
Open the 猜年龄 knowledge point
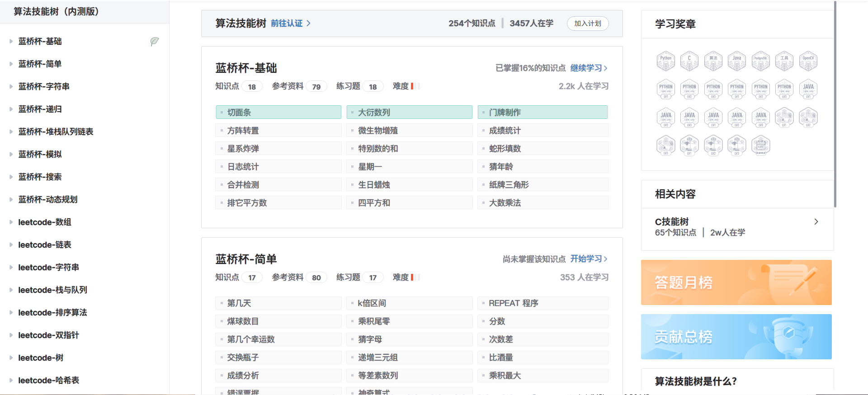tap(542, 166)
